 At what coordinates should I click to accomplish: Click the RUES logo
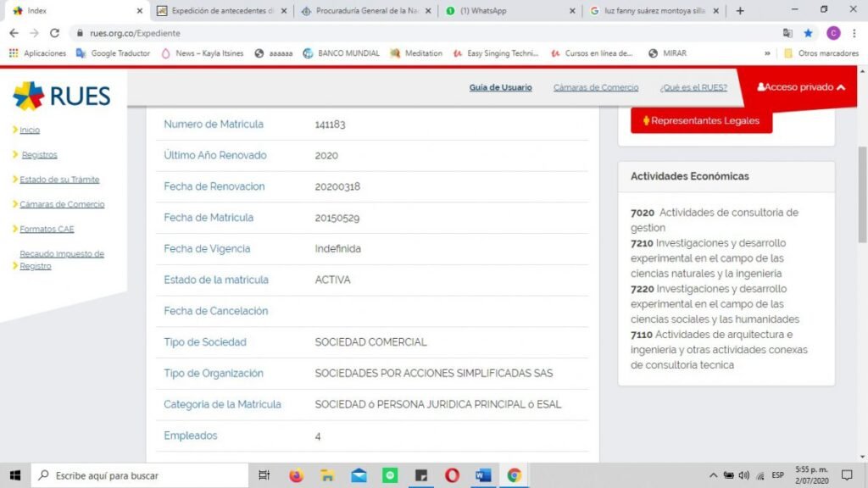pos(62,96)
